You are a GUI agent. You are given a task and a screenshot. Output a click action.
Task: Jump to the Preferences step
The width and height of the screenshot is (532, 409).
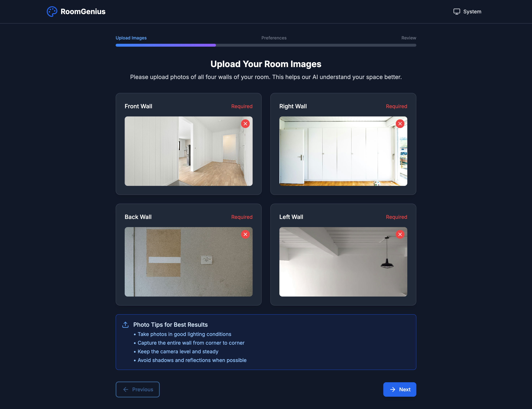pos(274,38)
